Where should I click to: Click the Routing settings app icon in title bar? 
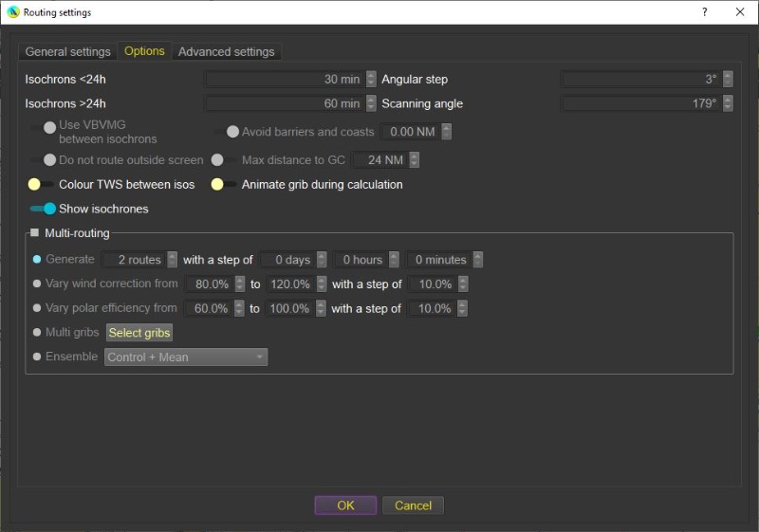pyautogui.click(x=13, y=12)
